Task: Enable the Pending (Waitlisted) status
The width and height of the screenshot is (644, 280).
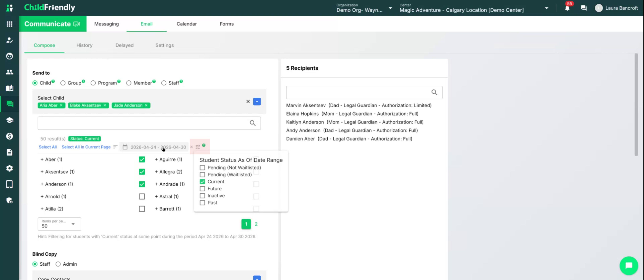Action: pos(202,175)
